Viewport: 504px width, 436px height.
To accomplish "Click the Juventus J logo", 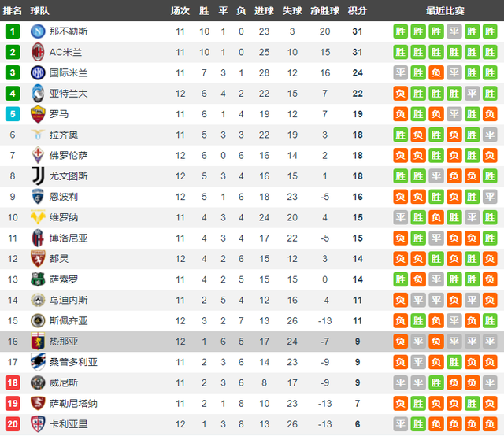I will [38, 176].
